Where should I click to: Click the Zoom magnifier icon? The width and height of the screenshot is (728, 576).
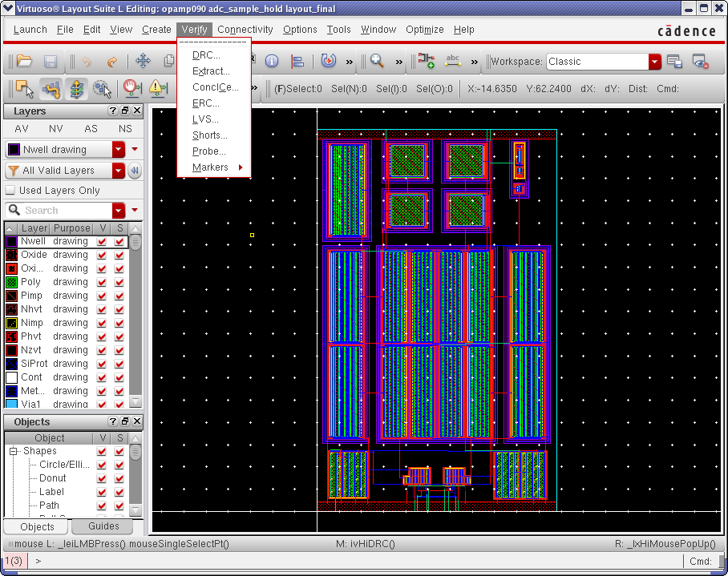pyautogui.click(x=377, y=62)
